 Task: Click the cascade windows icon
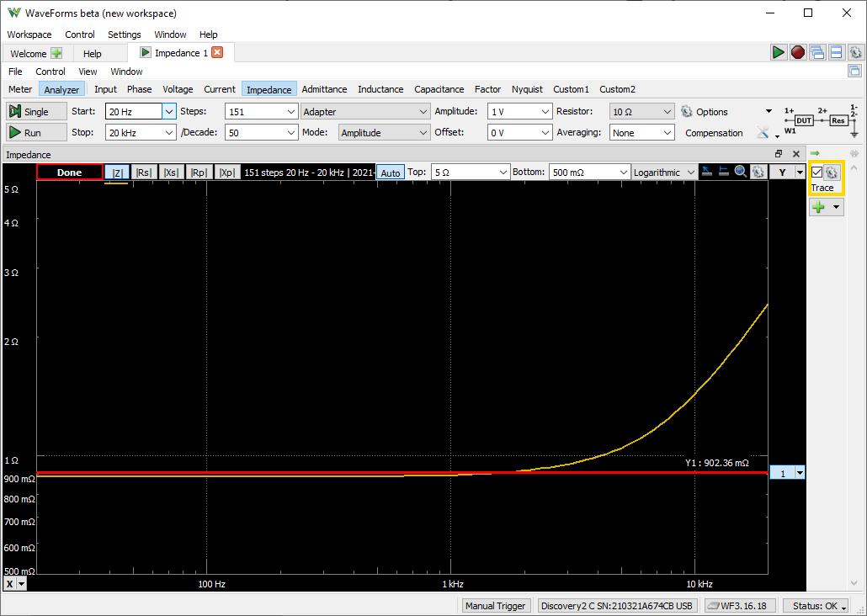coord(817,52)
